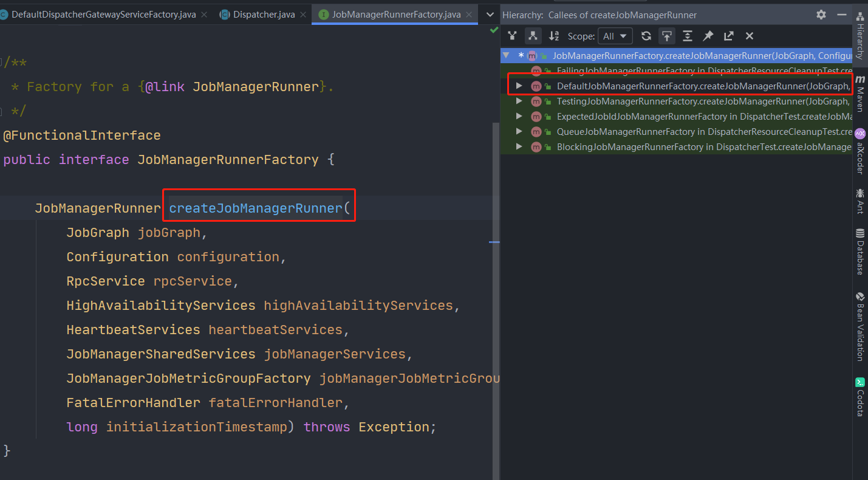Expand the BlockingJobManagerRunnerFactory node
This screenshot has height=480, width=868.
coord(519,146)
